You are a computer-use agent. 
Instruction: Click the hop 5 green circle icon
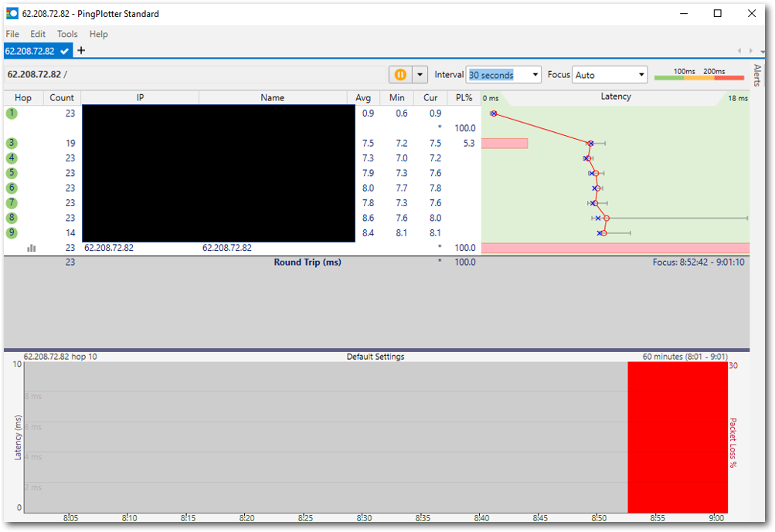pyautogui.click(x=12, y=173)
